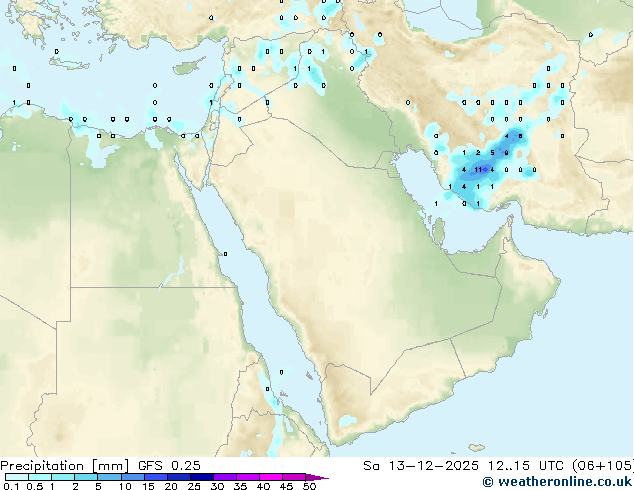Click the '11' precipitation value on the map

478,170
